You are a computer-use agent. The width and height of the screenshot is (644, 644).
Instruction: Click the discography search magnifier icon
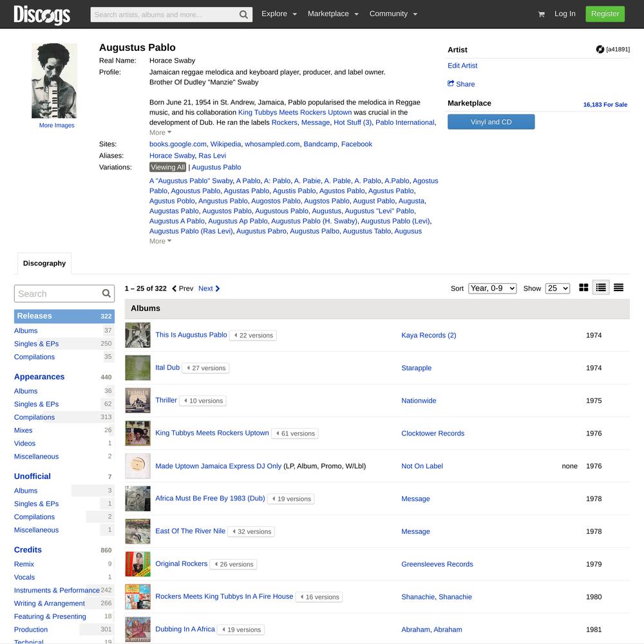[x=106, y=293]
